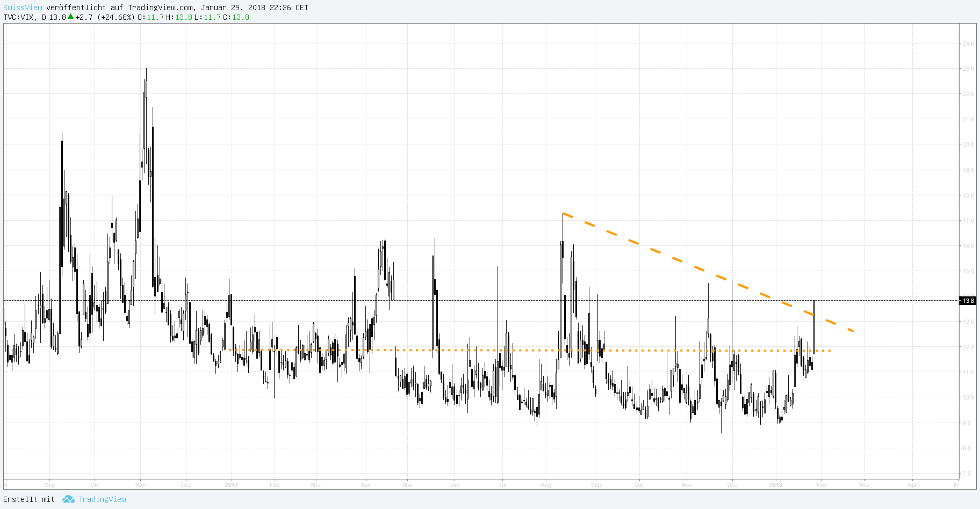Click the 22.0 price axis label
Screen dimensions: 980x509
(968, 94)
